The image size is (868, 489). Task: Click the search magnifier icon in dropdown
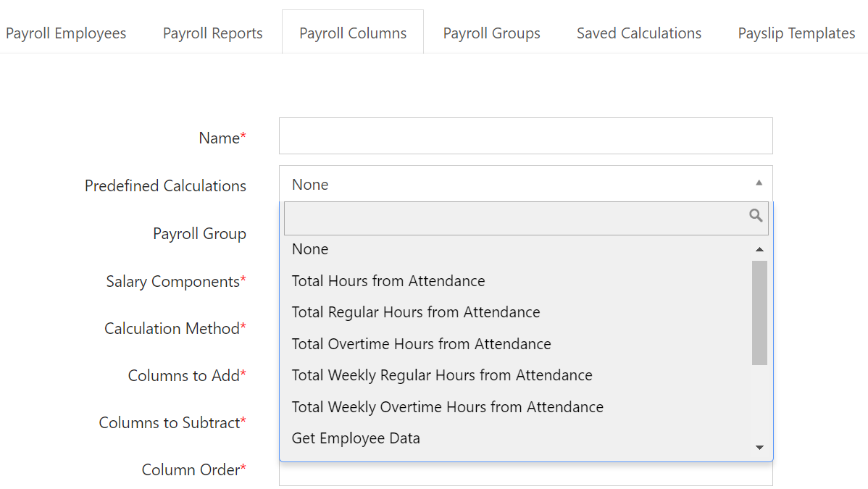[756, 215]
